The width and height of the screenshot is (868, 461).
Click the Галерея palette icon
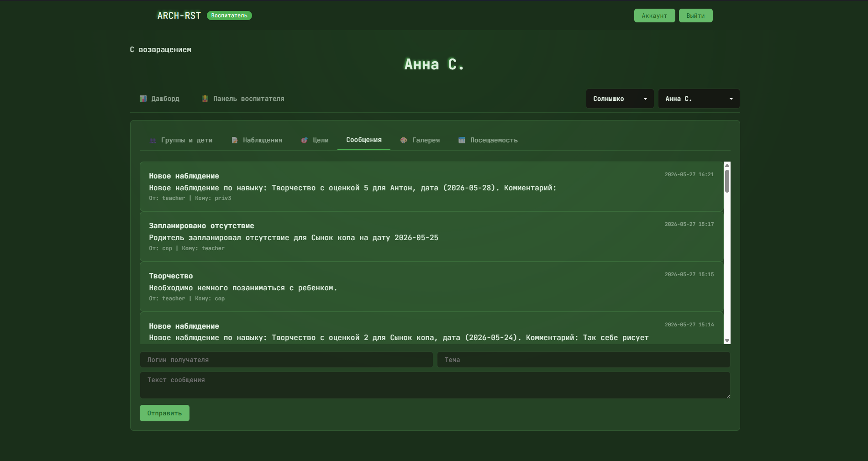tap(404, 140)
